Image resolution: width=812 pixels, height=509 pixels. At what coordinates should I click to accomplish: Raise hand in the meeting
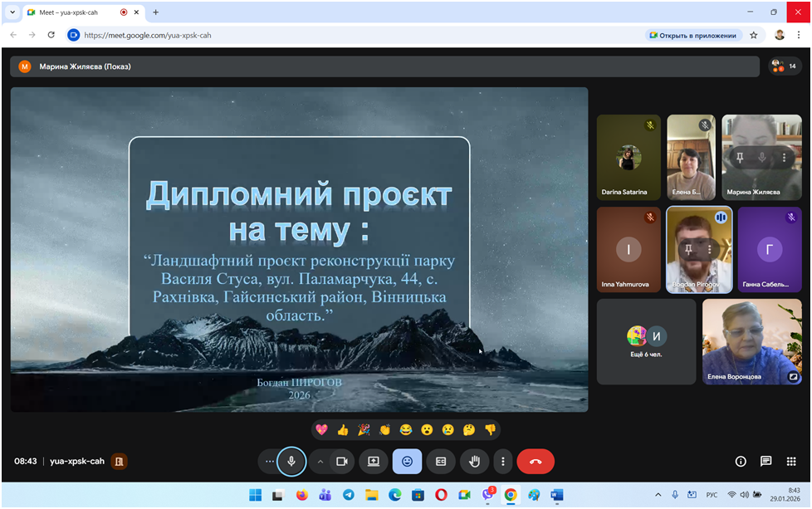tap(474, 461)
